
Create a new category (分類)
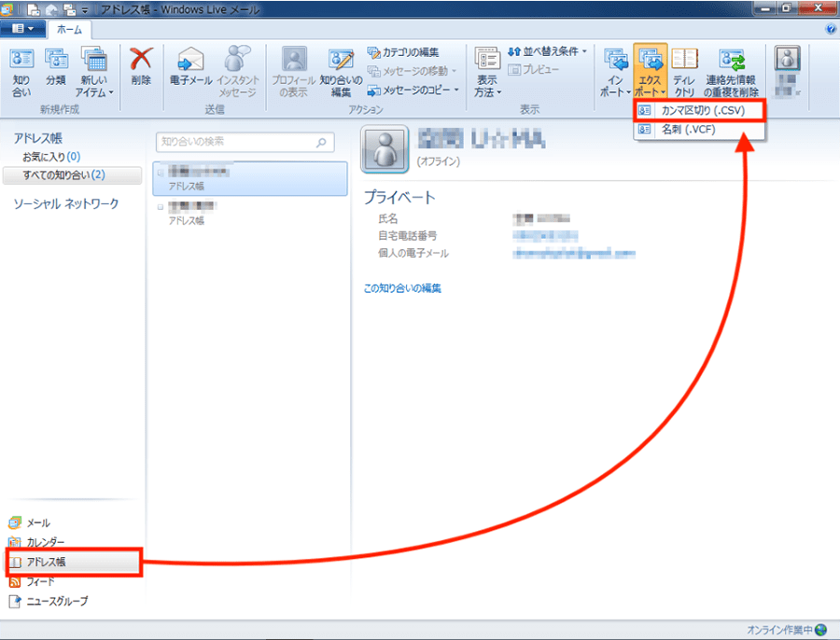(x=56, y=67)
